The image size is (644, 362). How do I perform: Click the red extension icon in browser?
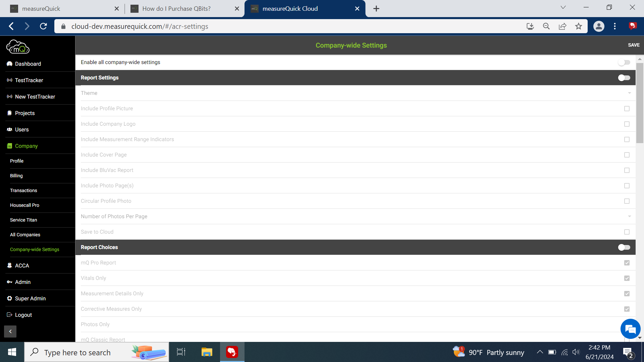click(633, 26)
